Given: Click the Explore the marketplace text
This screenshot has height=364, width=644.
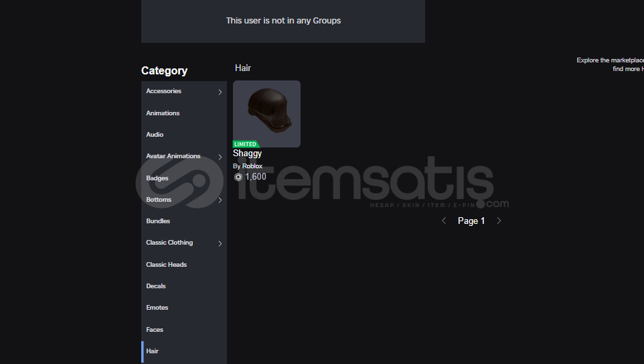Looking at the screenshot, I should coord(611,64).
